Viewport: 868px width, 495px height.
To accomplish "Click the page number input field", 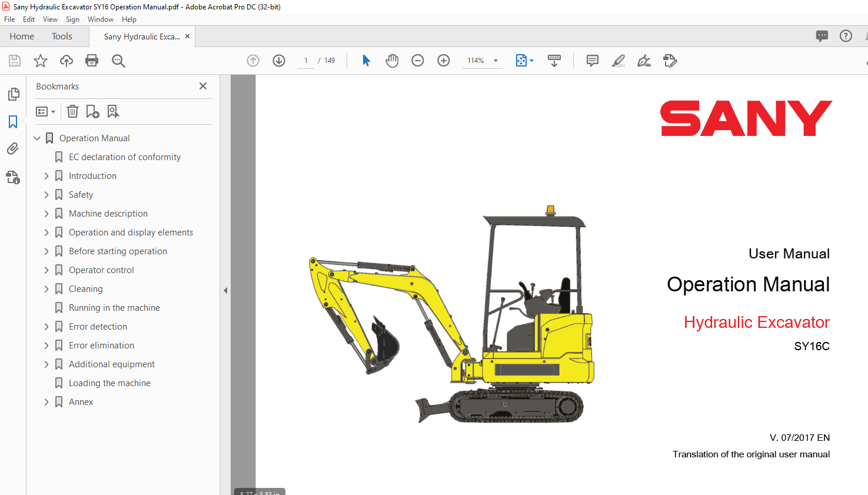I will (306, 61).
